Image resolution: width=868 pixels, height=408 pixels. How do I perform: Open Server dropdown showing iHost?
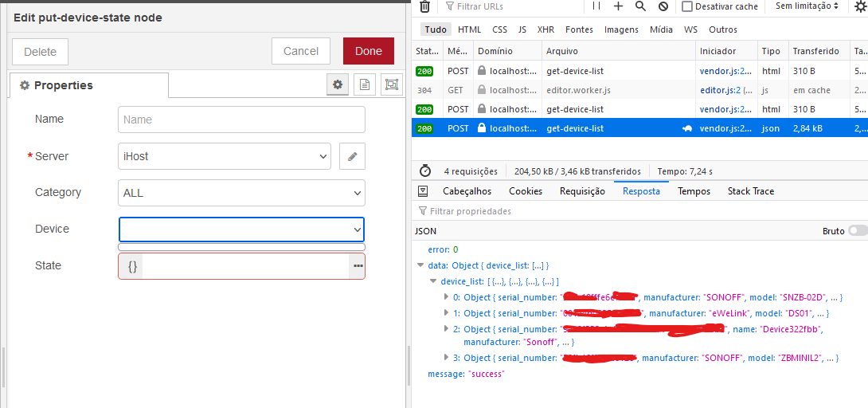225,157
